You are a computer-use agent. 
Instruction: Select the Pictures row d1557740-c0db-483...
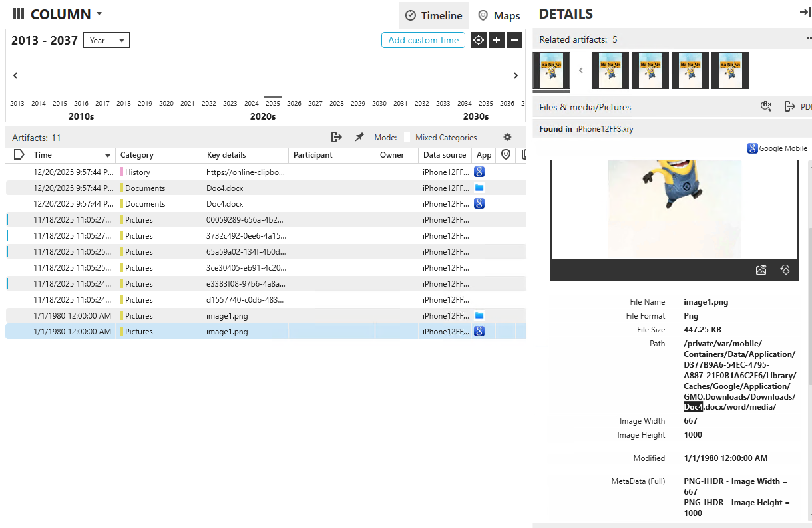click(266, 299)
